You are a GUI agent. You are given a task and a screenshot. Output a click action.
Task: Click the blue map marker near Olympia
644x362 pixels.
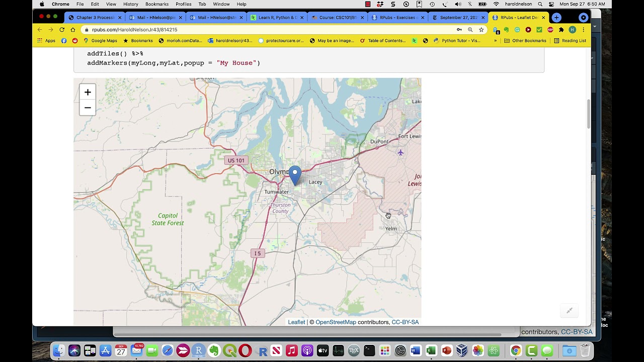click(295, 176)
